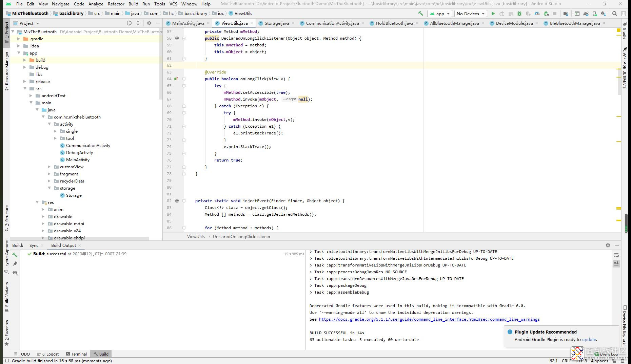This screenshot has width=631, height=364.
Task: Toggle the Favorites side tab
Action: coord(6,333)
